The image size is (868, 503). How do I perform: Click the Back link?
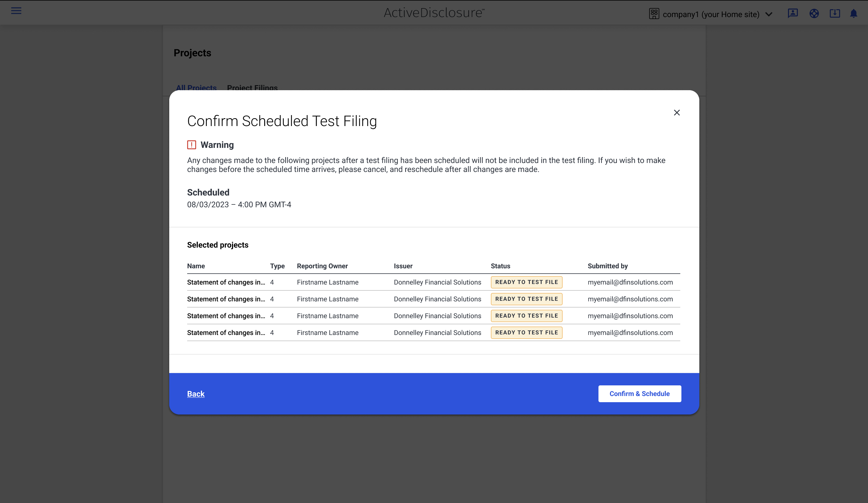tap(196, 394)
